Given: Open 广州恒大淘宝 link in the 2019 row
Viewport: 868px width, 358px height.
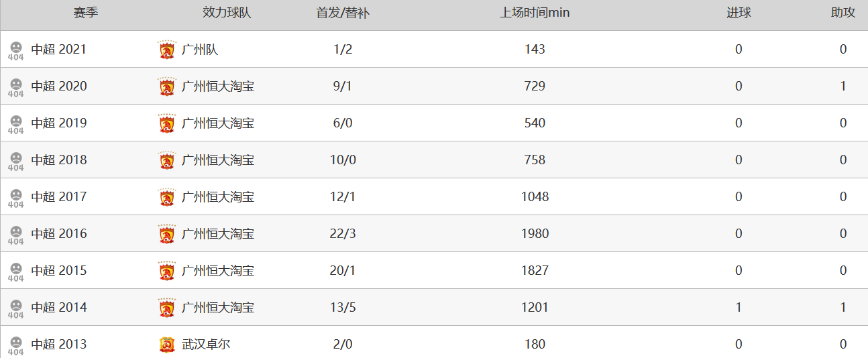Looking at the screenshot, I should [x=218, y=123].
